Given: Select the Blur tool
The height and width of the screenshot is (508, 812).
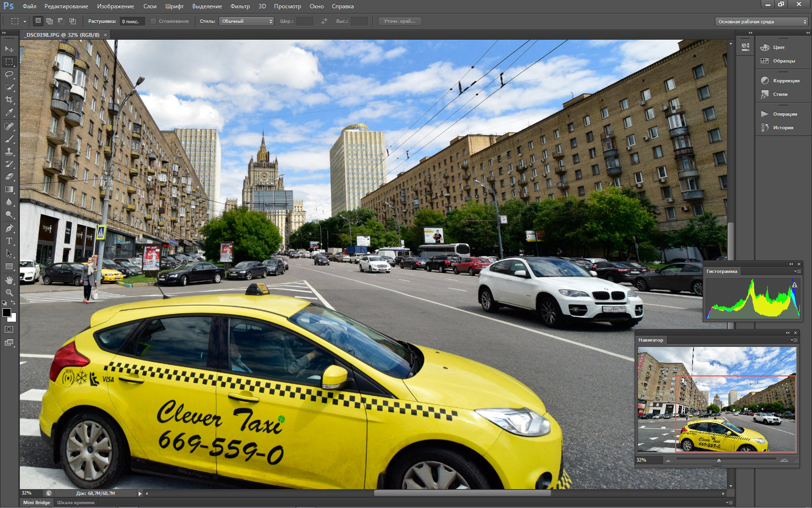Looking at the screenshot, I should point(9,202).
